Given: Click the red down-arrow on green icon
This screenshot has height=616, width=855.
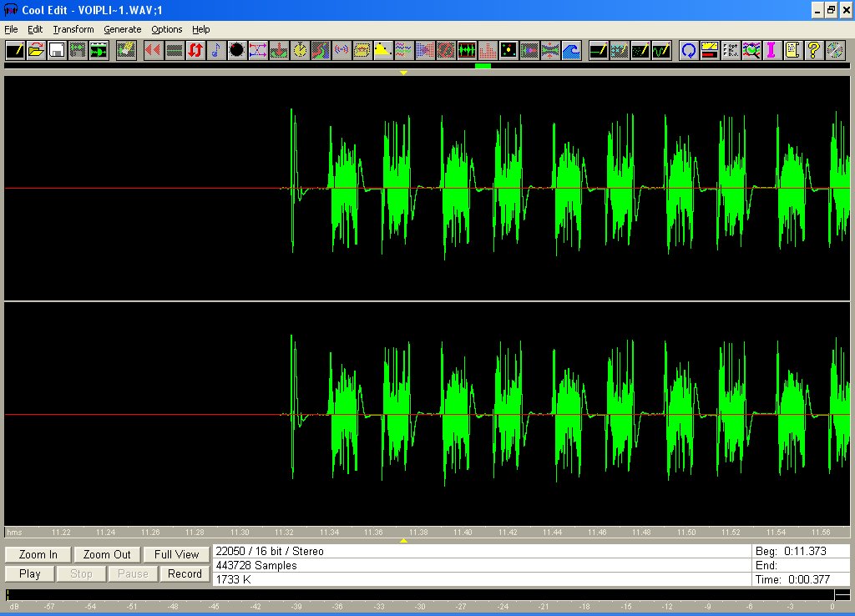Looking at the screenshot, I should (279, 51).
